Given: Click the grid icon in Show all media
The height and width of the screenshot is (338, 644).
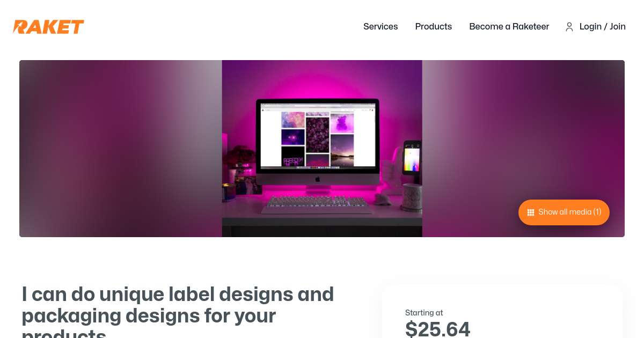Looking at the screenshot, I should (531, 212).
